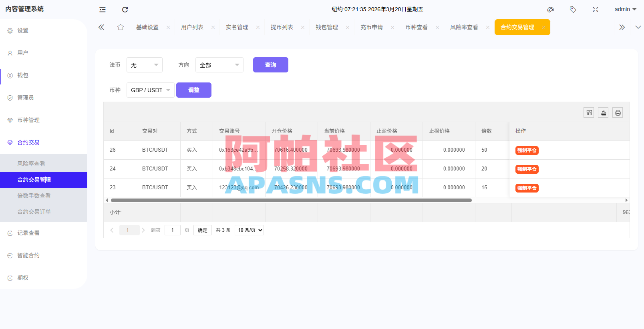
Task: Force close position for order 23
Action: click(527, 188)
